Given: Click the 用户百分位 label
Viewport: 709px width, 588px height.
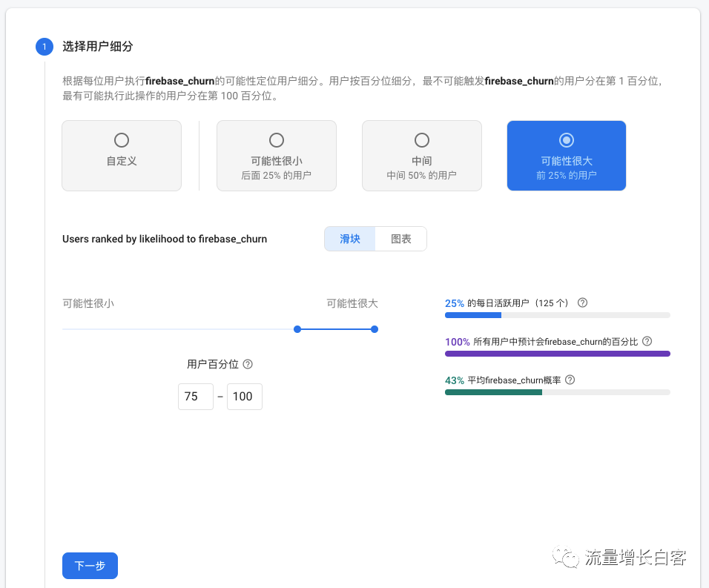Looking at the screenshot, I should (213, 364).
